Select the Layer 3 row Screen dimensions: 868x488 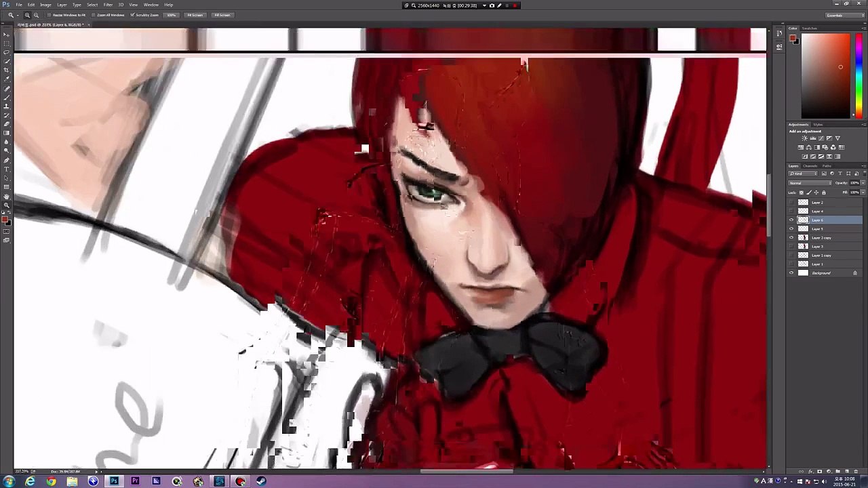tap(825, 247)
